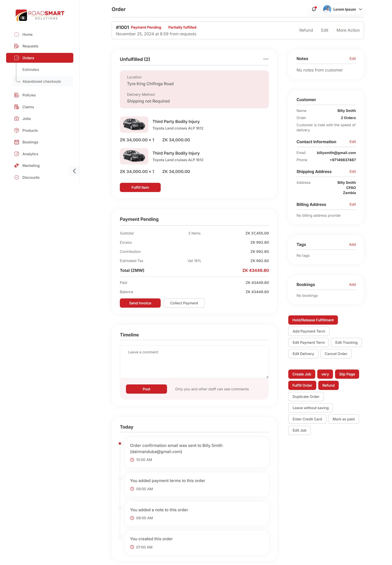Click the Analytics icon in sidebar
This screenshot has width=392, height=565.
(17, 154)
